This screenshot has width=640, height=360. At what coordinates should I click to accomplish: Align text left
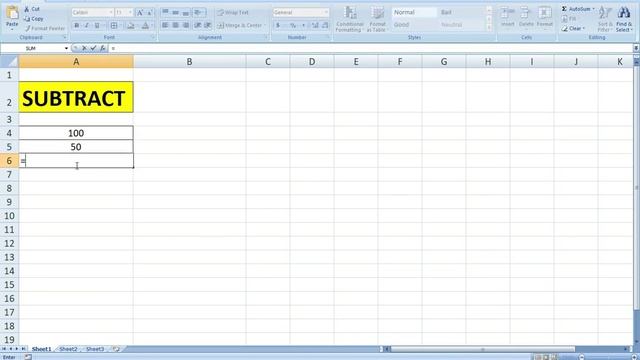tap(165, 25)
